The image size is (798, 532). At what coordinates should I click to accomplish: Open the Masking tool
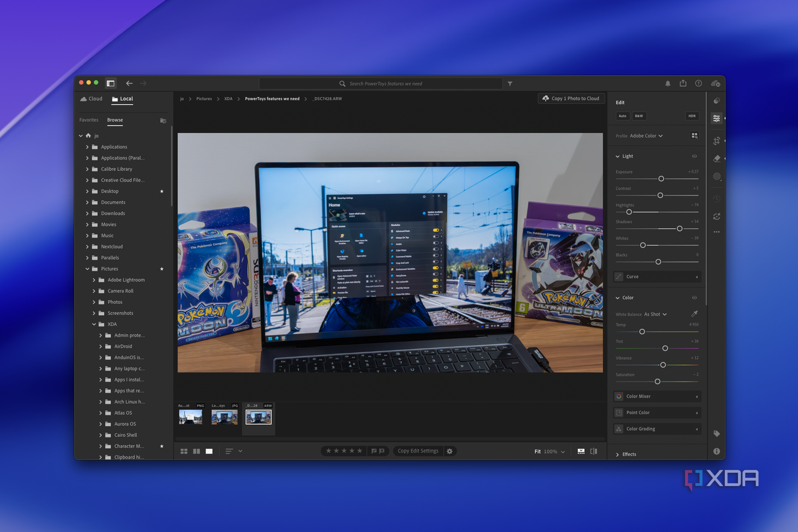717,176
